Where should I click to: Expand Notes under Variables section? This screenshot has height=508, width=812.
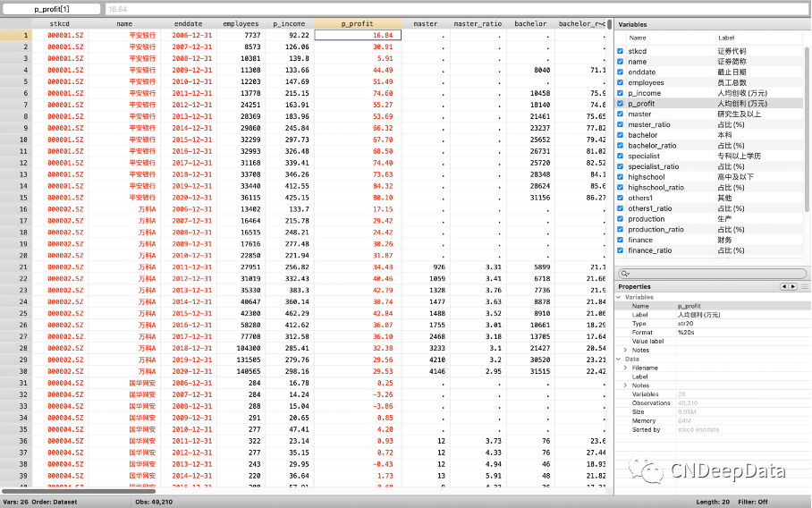tap(626, 350)
